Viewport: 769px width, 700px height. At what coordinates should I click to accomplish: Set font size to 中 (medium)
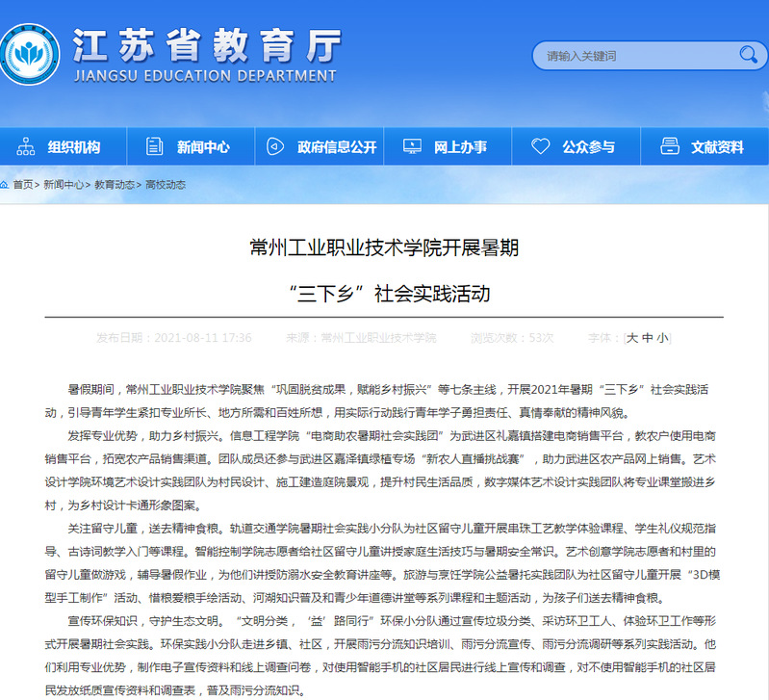pos(647,338)
